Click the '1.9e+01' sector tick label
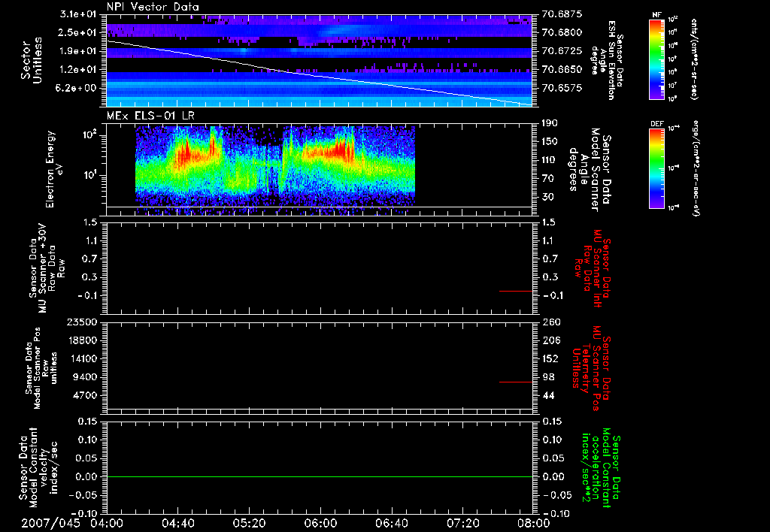 (x=77, y=51)
